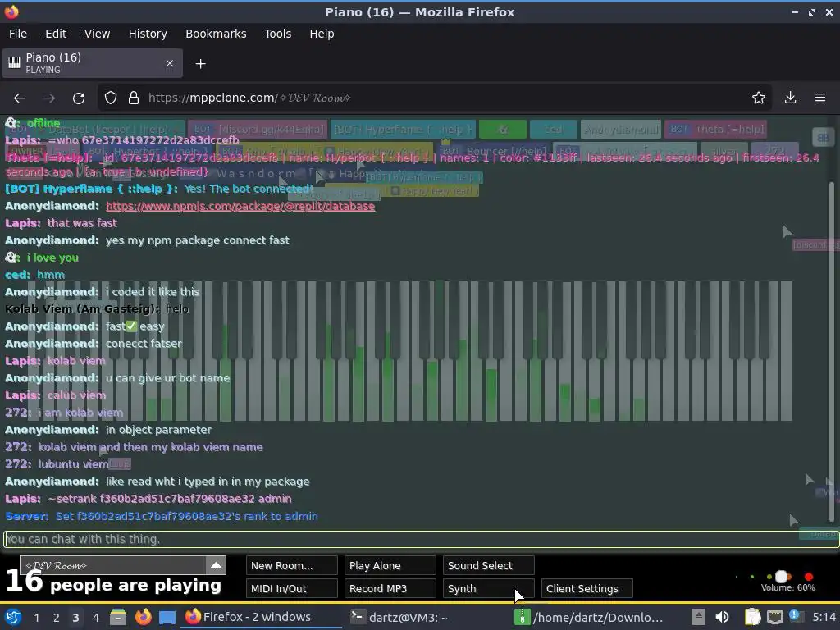Open the Help menu
This screenshot has height=630, width=840.
point(322,34)
